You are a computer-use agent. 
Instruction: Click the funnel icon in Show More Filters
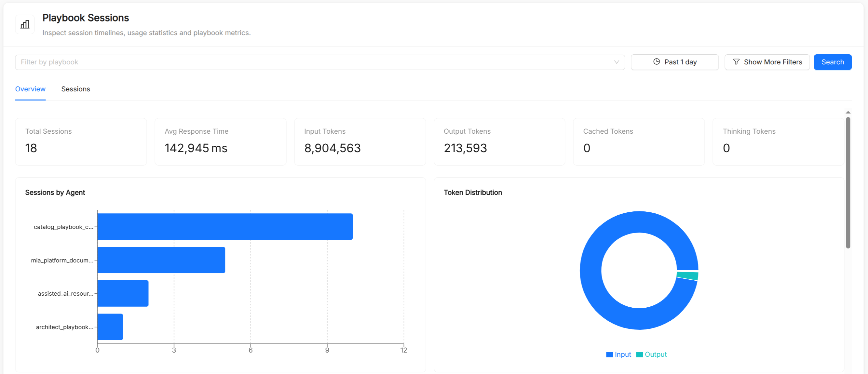pos(736,62)
